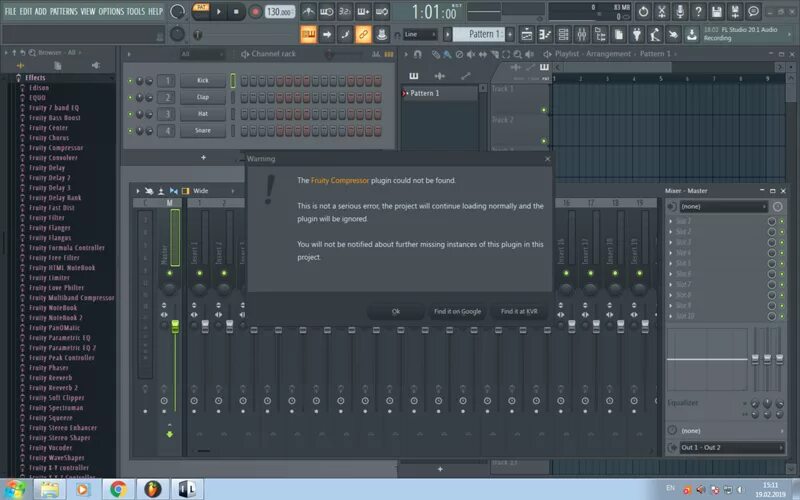
Task: Click the Chrome icon in taskbar
Action: click(x=118, y=489)
